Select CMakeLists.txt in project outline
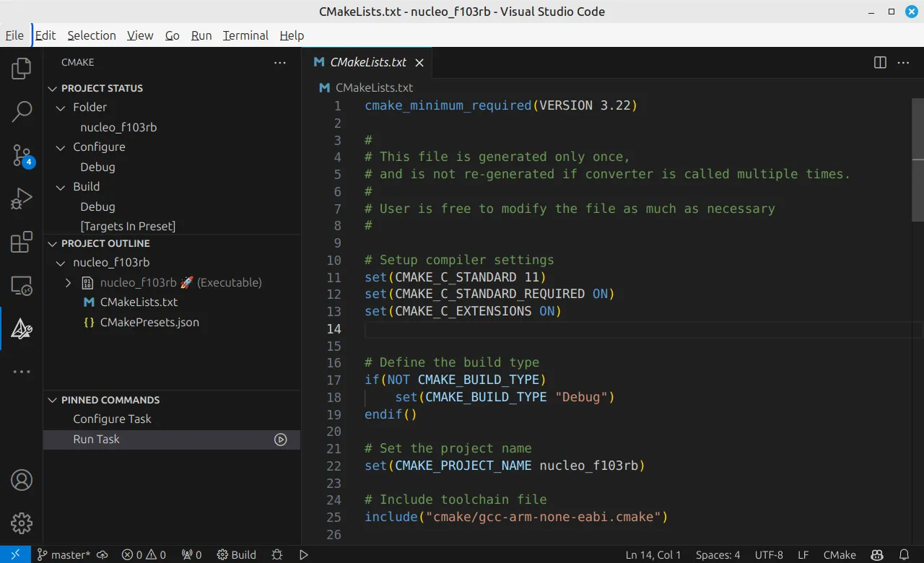This screenshot has height=563, width=924. coord(139,302)
